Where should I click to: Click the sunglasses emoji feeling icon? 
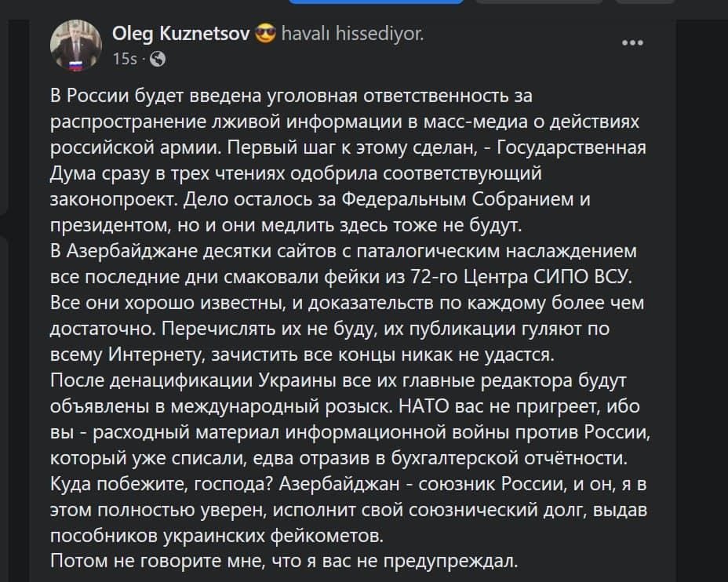[266, 34]
